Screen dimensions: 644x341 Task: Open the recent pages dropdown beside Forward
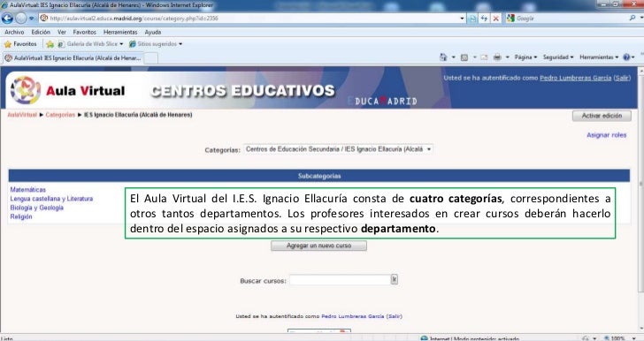click(x=32, y=19)
